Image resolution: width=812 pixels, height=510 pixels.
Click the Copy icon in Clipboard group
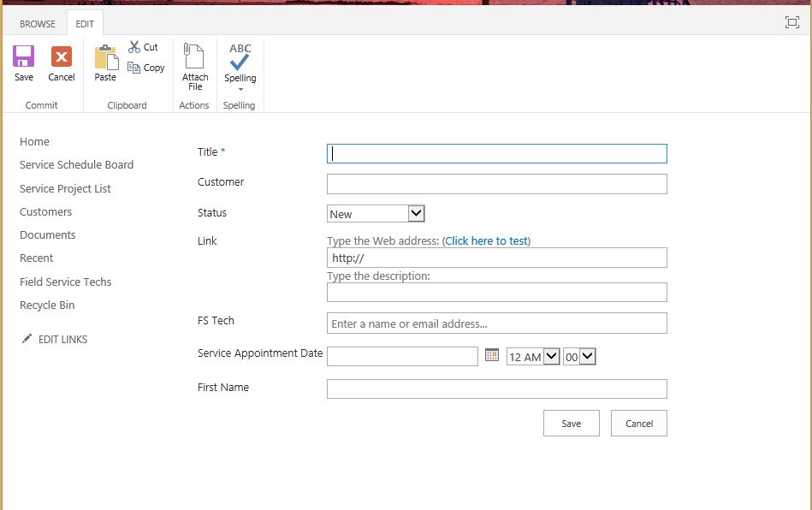[133, 68]
